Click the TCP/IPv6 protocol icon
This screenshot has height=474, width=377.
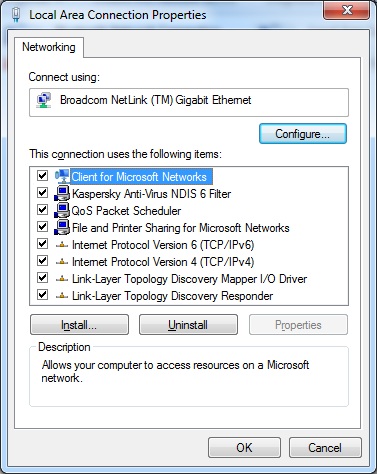point(62,245)
